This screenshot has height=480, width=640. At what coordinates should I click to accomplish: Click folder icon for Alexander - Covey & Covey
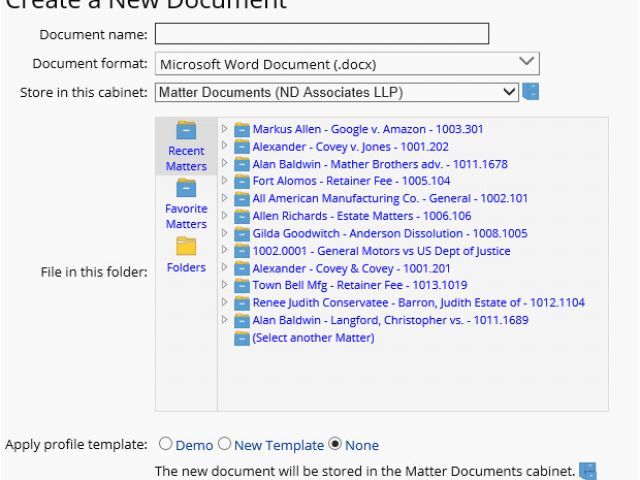click(x=242, y=269)
